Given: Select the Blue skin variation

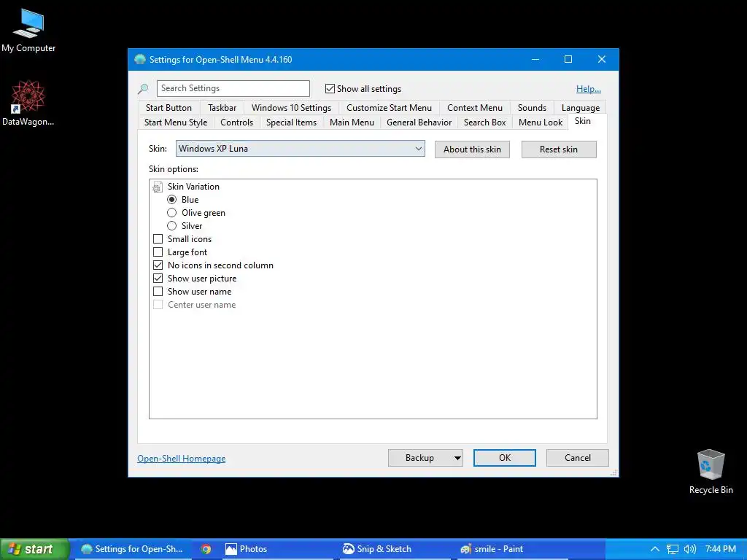Looking at the screenshot, I should pos(172,200).
